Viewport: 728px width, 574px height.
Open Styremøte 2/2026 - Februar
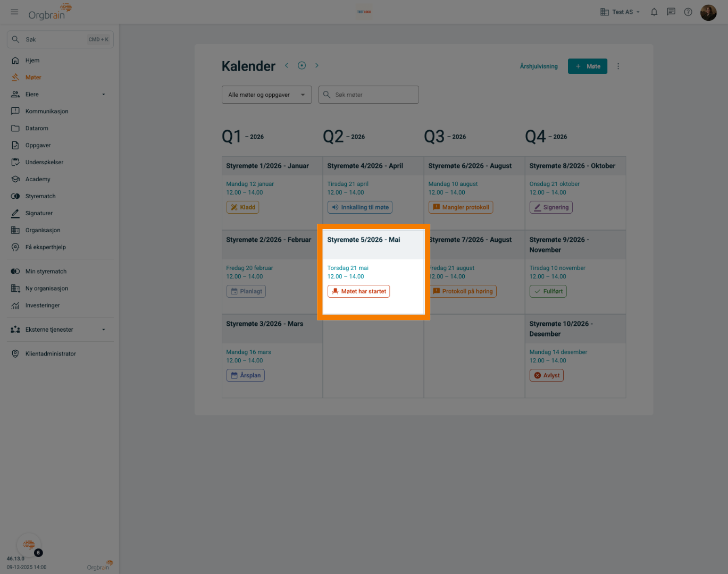point(269,240)
